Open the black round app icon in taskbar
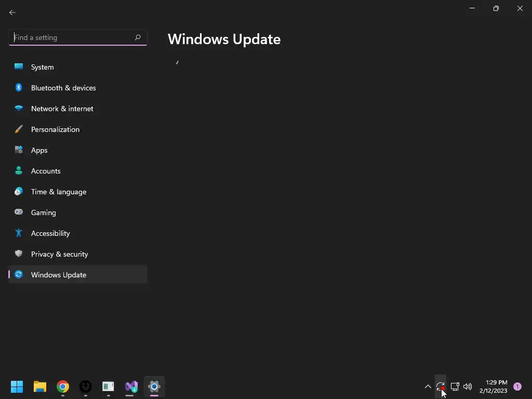The width and height of the screenshot is (532, 399). pos(86,387)
